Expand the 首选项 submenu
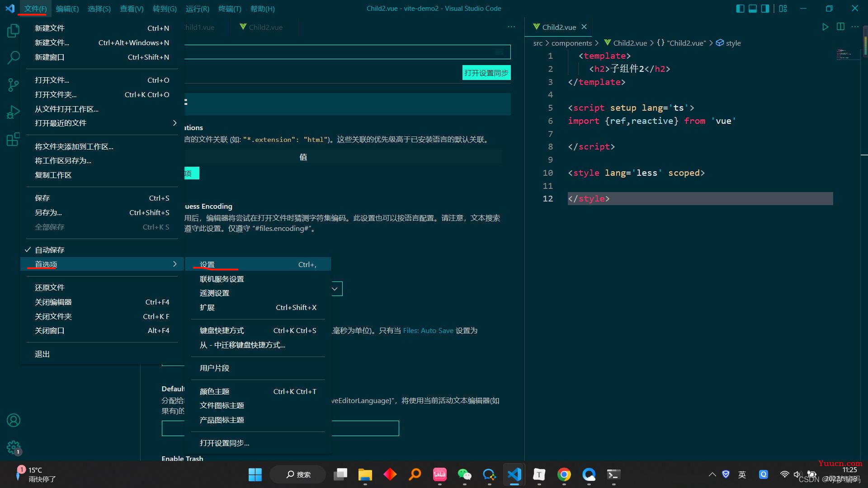 (102, 264)
